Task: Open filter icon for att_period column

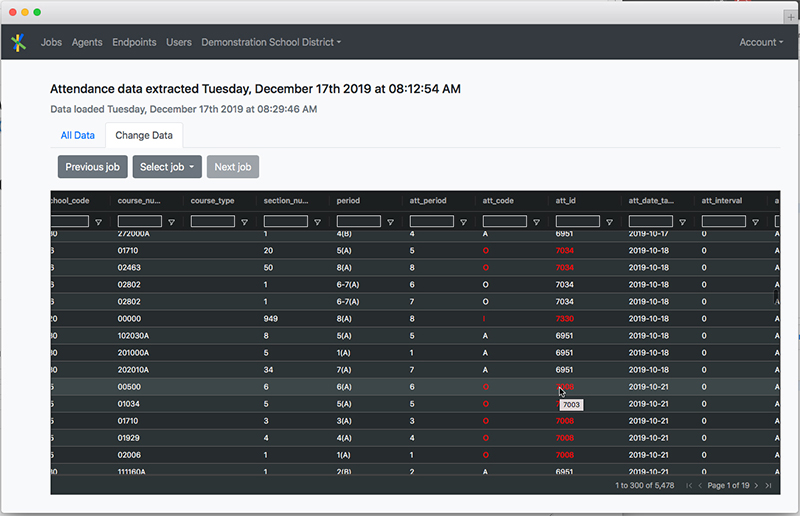Action: click(464, 222)
